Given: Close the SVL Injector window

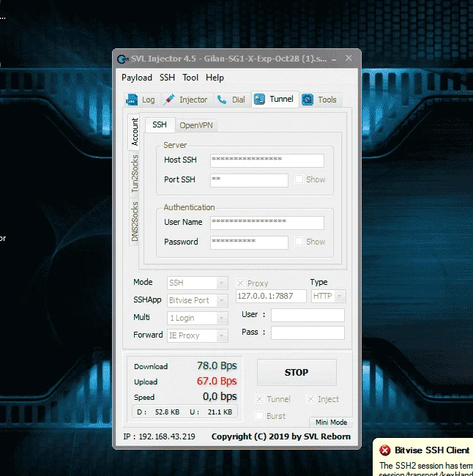Looking at the screenshot, I should pyautogui.click(x=349, y=58).
